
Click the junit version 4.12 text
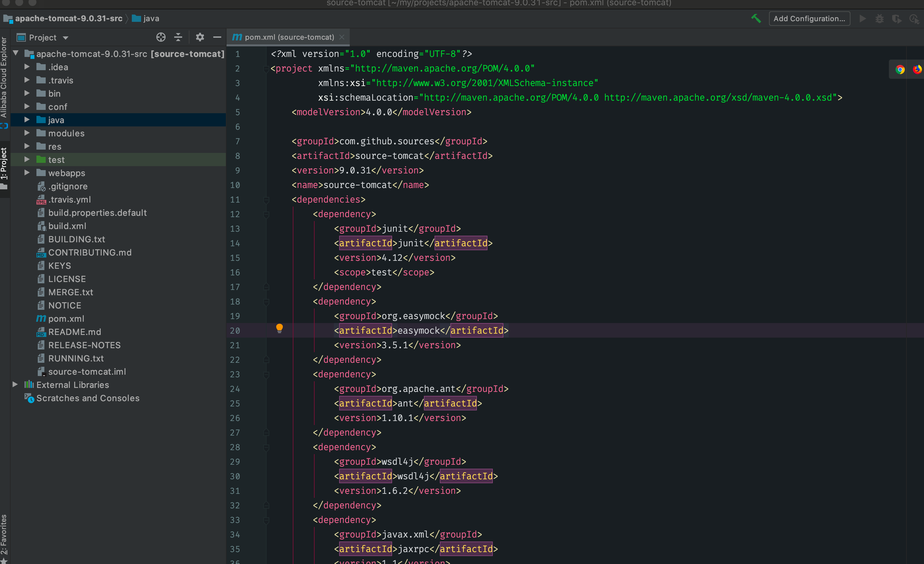pyautogui.click(x=392, y=258)
